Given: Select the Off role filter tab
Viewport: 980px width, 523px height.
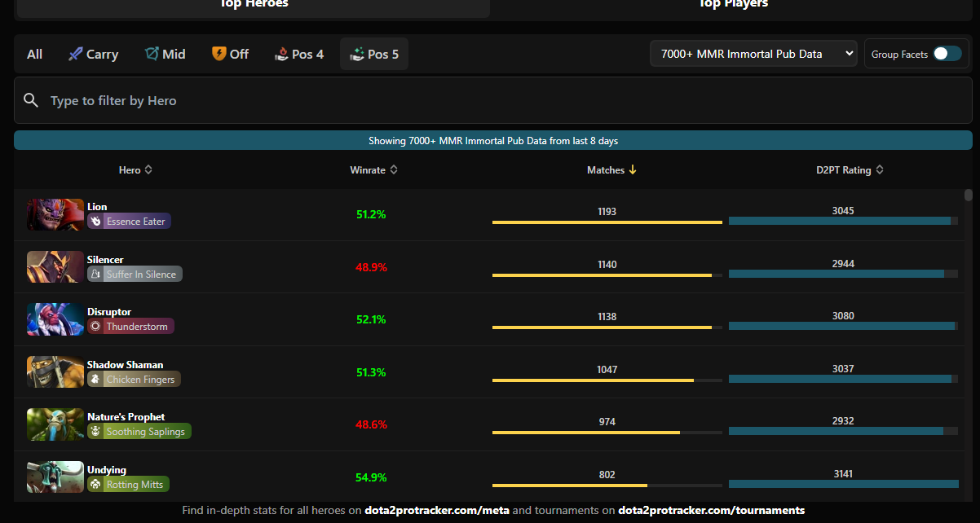Looking at the screenshot, I should [x=230, y=54].
